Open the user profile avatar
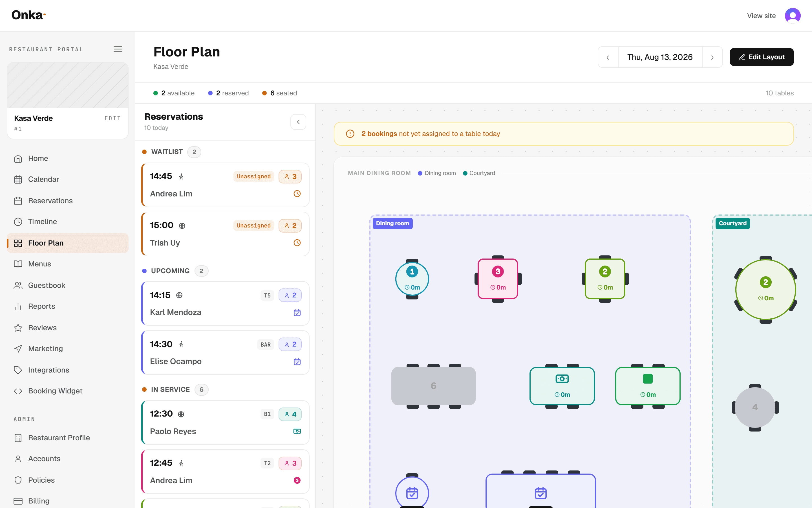Screen dimensions: 812x508 tap(793, 16)
